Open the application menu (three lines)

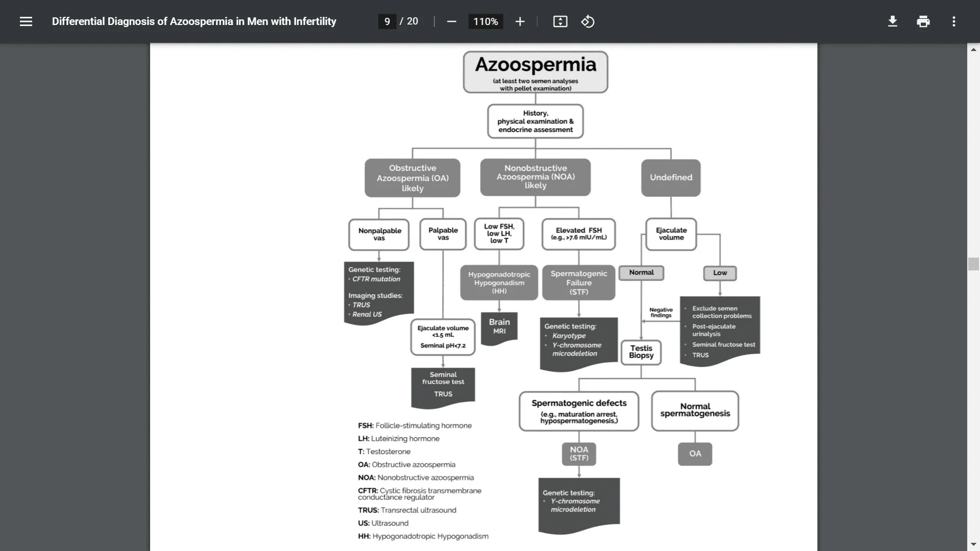click(26, 21)
